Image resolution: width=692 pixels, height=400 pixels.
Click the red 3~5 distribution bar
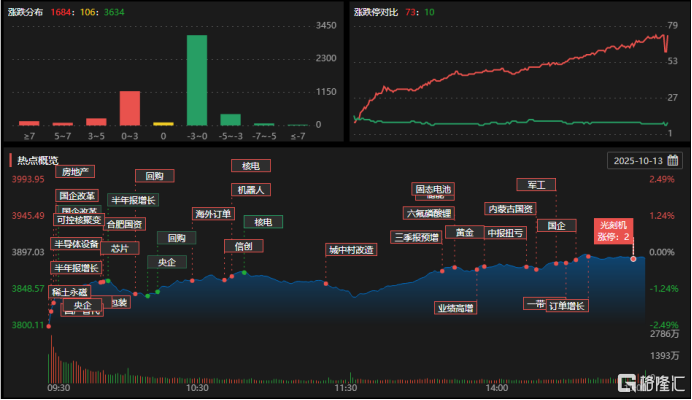point(96,122)
